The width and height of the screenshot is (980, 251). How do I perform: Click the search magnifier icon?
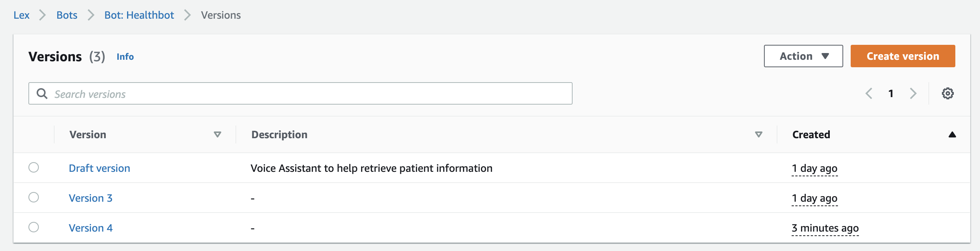pyautogui.click(x=42, y=93)
